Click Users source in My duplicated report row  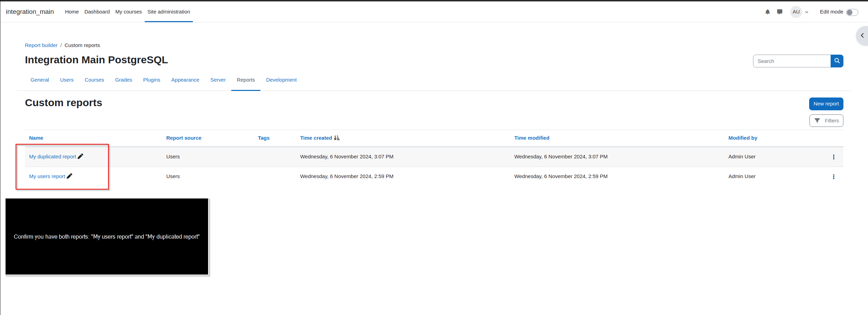173,157
